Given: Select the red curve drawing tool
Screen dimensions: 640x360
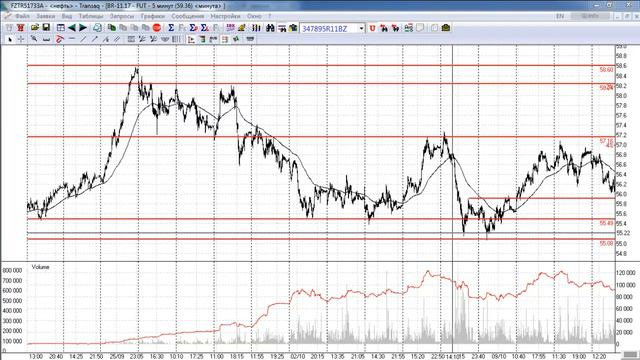Looking at the screenshot, I should pyautogui.click(x=60, y=39).
